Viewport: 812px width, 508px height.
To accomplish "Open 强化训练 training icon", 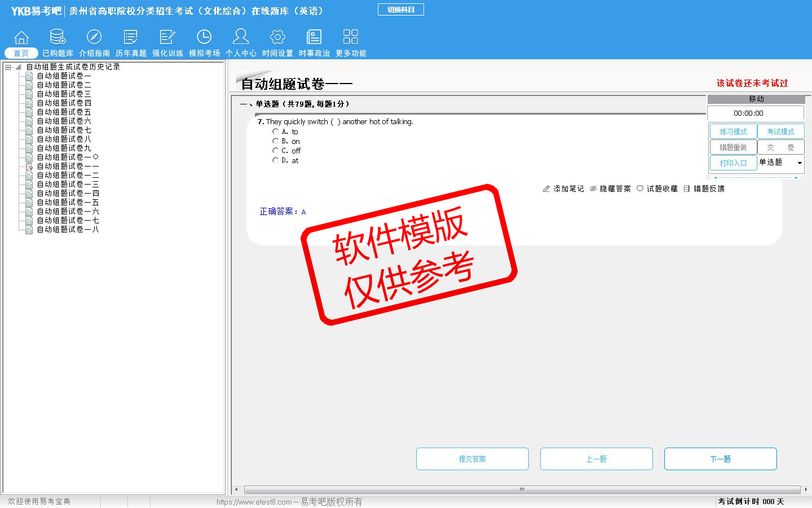I will click(167, 37).
